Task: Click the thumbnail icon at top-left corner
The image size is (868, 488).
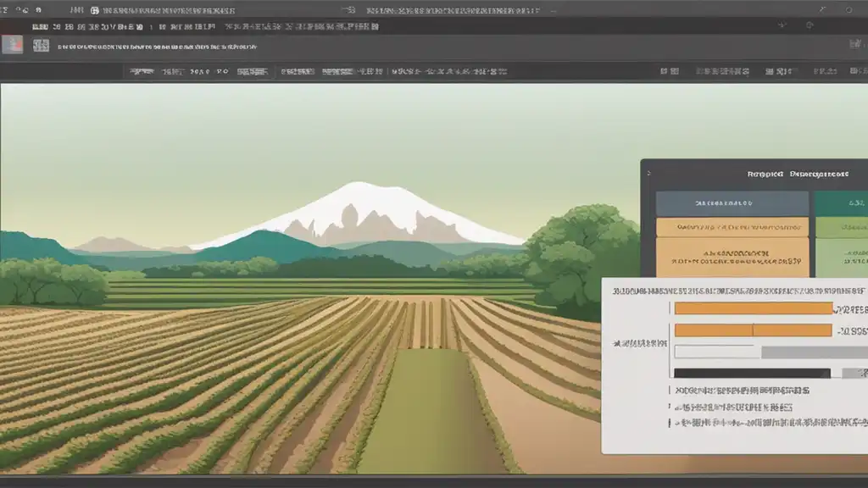Action: [x=12, y=45]
